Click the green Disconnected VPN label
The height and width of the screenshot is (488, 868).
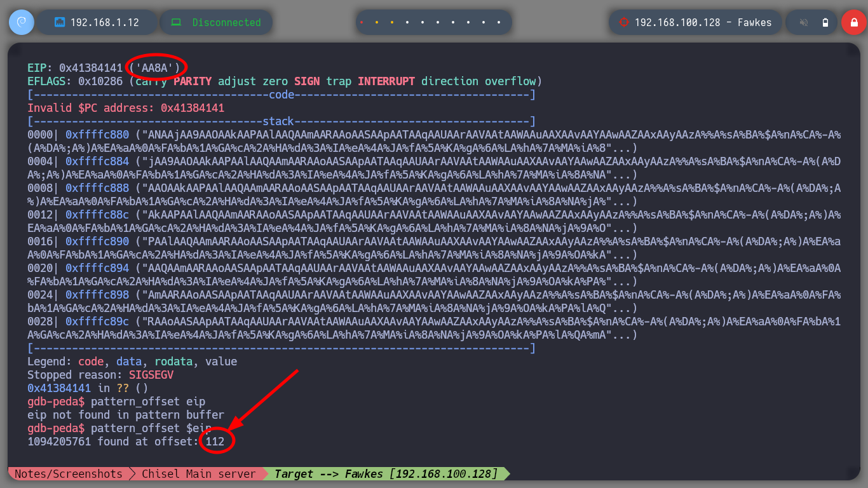pos(226,22)
